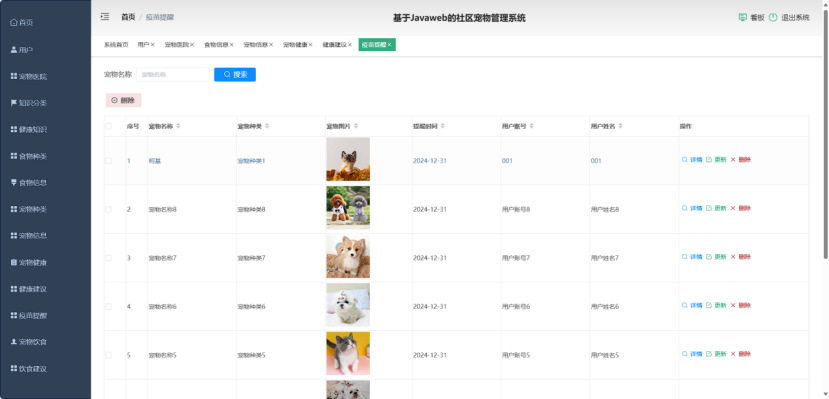This screenshot has width=829, height=399.
Task: Open 首页 in the sidebar
Action: 22,23
